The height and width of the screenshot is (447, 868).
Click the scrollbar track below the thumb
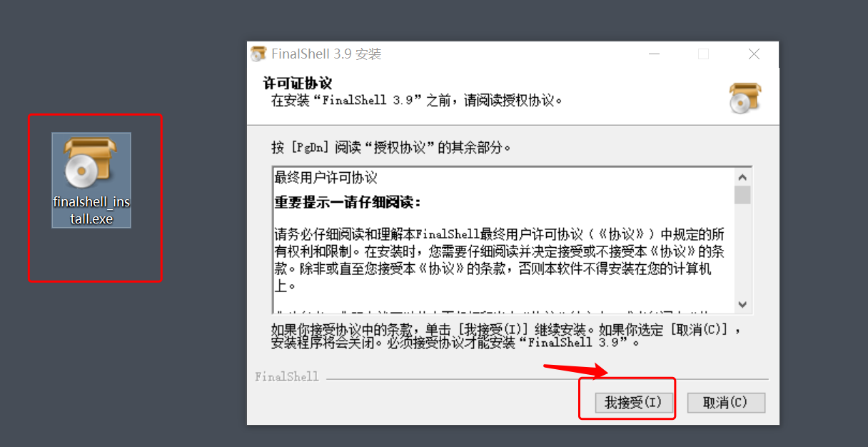coord(742,250)
